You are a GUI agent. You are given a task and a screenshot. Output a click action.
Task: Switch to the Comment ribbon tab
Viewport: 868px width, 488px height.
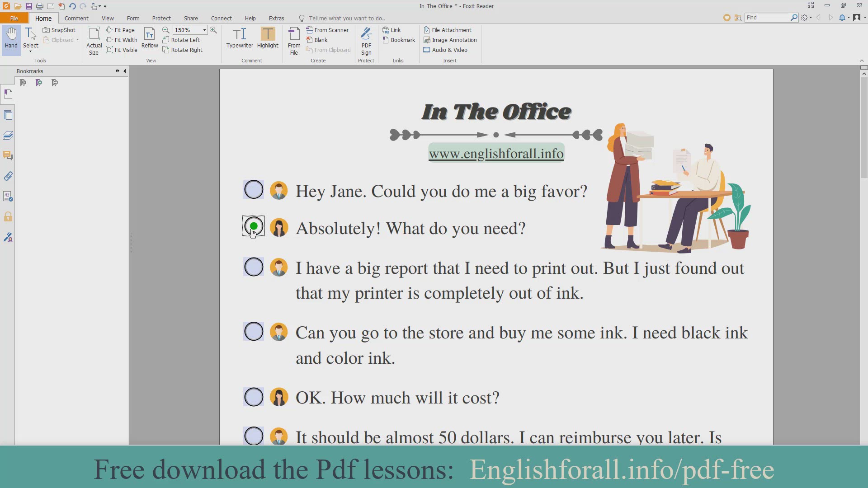click(x=76, y=18)
